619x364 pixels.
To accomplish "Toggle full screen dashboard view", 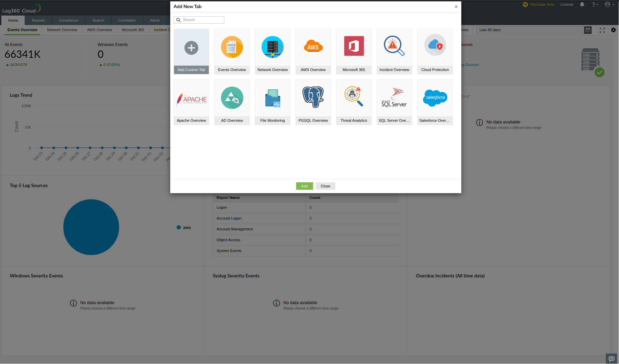I will tap(602, 30).
